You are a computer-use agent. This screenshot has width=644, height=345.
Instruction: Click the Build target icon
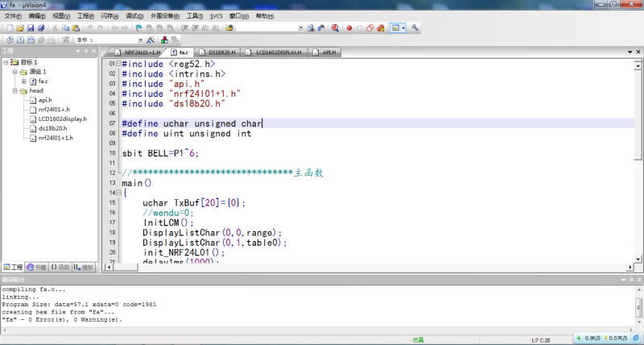[x=20, y=39]
